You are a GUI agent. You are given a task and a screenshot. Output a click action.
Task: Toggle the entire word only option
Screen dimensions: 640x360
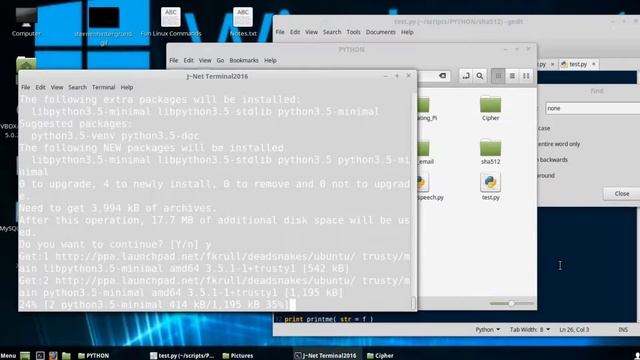click(x=558, y=144)
